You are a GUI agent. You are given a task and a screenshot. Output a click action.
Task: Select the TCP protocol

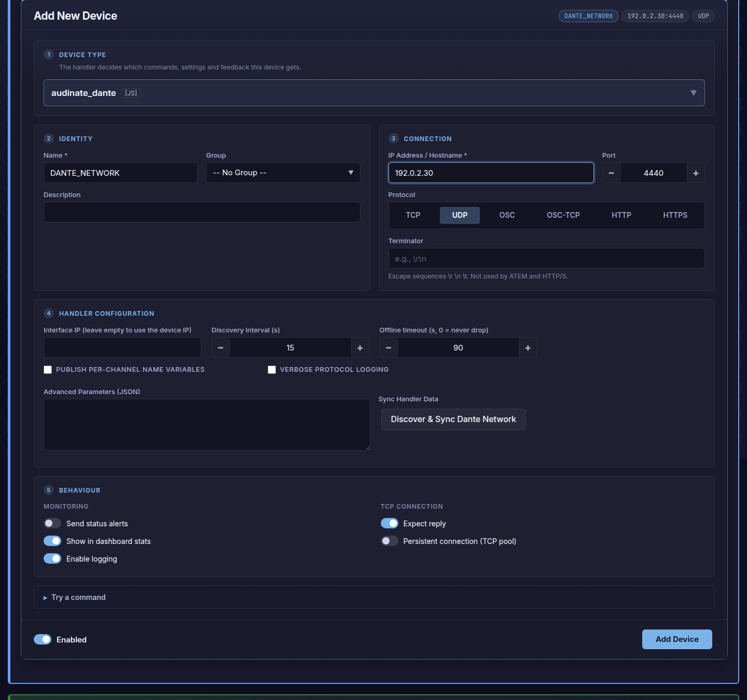click(413, 215)
